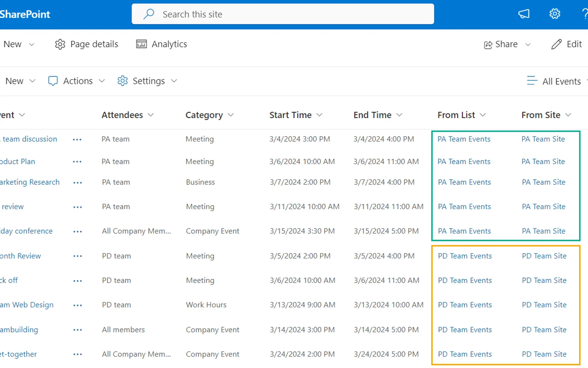Screen dimensions: 588x368
Task: Open ellipsis menu for arketing Research row
Action: click(78, 183)
